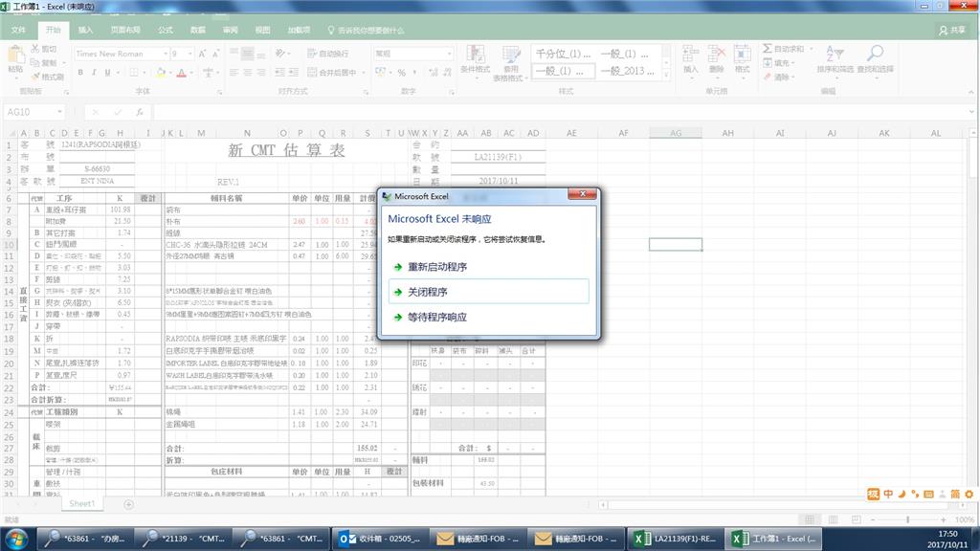The height and width of the screenshot is (551, 980).
Task: Apply the 千分位_(1) cell style
Action: click(563, 54)
